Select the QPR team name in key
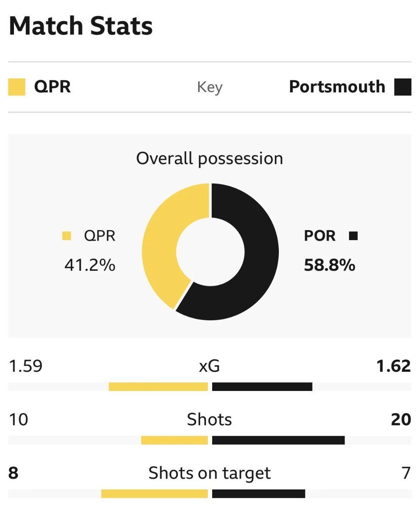Image resolution: width=420 pixels, height=523 pixels. (52, 87)
